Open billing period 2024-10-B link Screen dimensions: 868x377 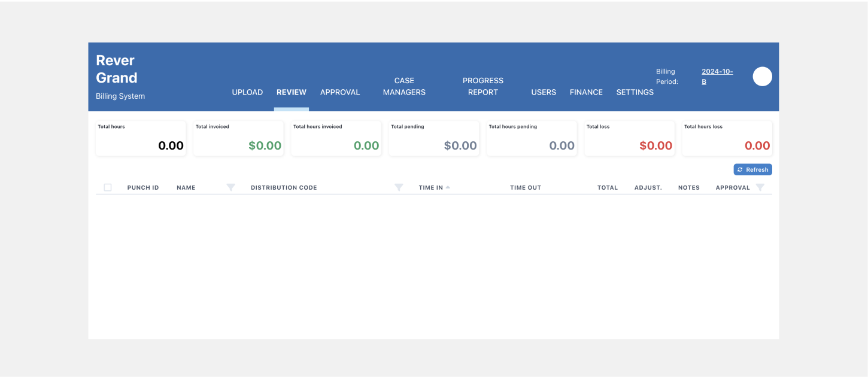tap(717, 77)
